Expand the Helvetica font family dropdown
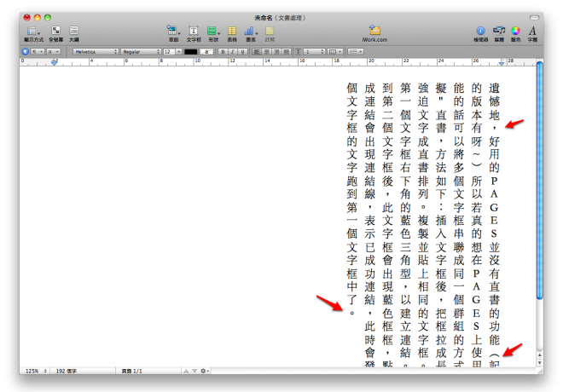Image resolution: width=563 pixels, height=392 pixels. tap(94, 52)
